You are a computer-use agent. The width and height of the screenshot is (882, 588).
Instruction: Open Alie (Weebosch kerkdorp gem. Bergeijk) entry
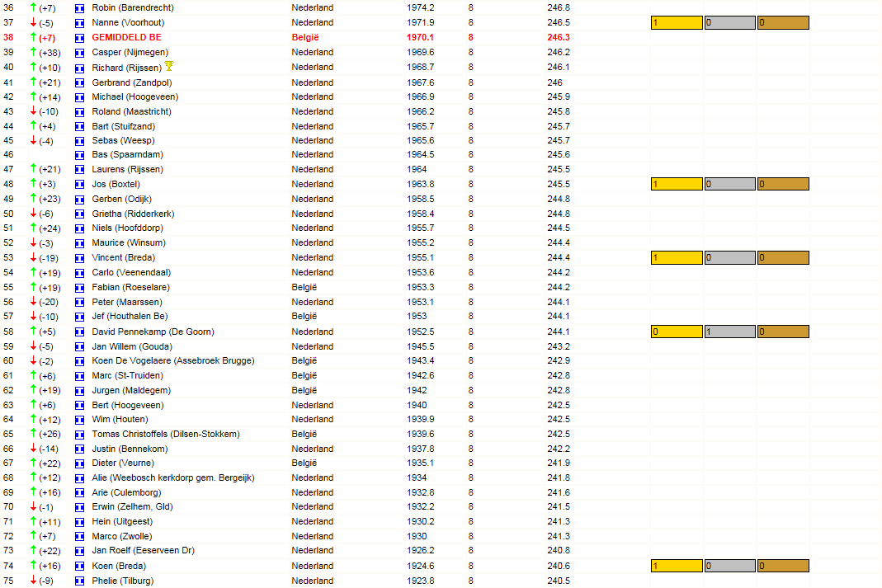tap(173, 477)
